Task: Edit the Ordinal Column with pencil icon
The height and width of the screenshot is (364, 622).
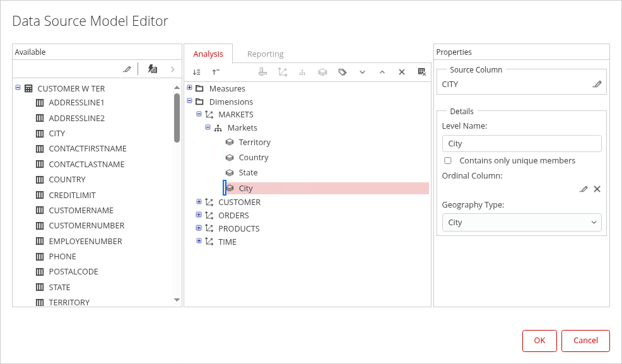Action: tap(584, 189)
